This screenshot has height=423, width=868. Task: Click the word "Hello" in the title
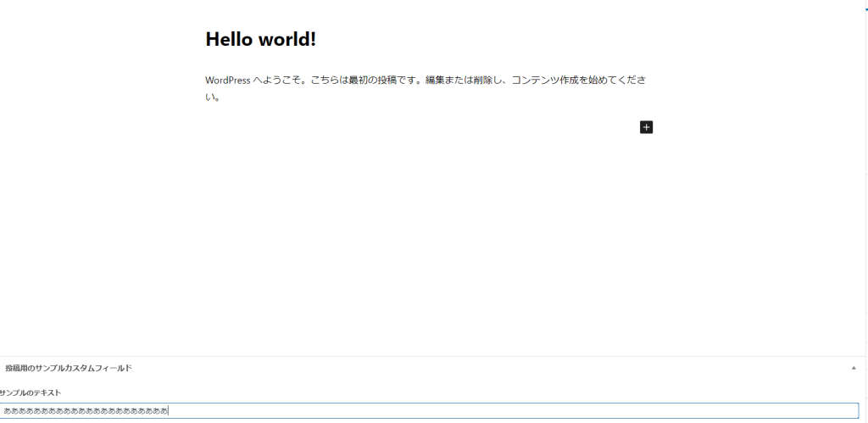pos(231,39)
